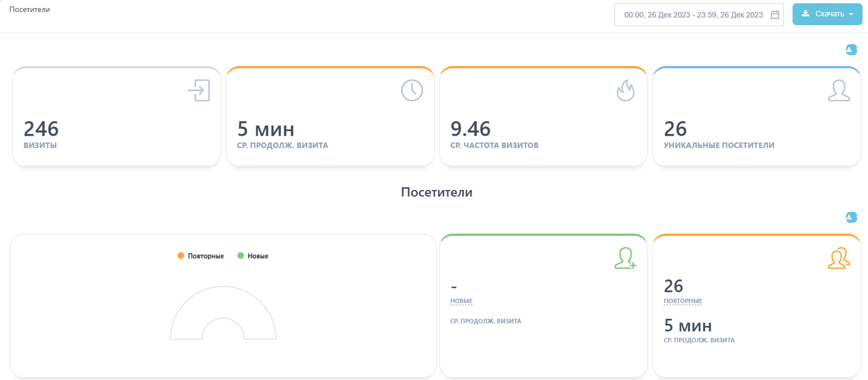Click the semicircle donut chart
The height and width of the screenshot is (380, 868).
pyautogui.click(x=223, y=312)
